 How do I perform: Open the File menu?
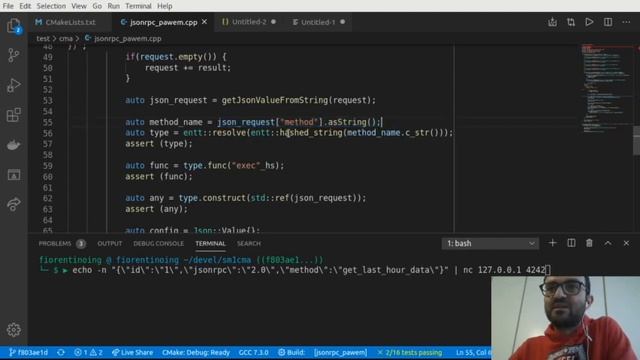(8, 6)
